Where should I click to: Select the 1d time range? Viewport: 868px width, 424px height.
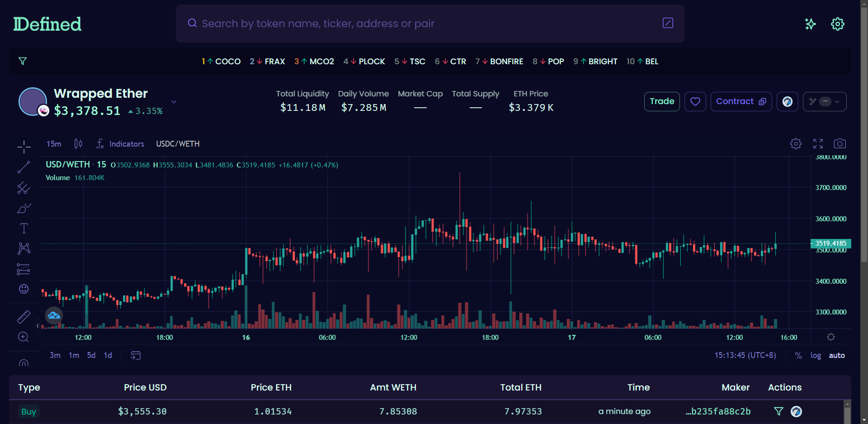pos(108,355)
